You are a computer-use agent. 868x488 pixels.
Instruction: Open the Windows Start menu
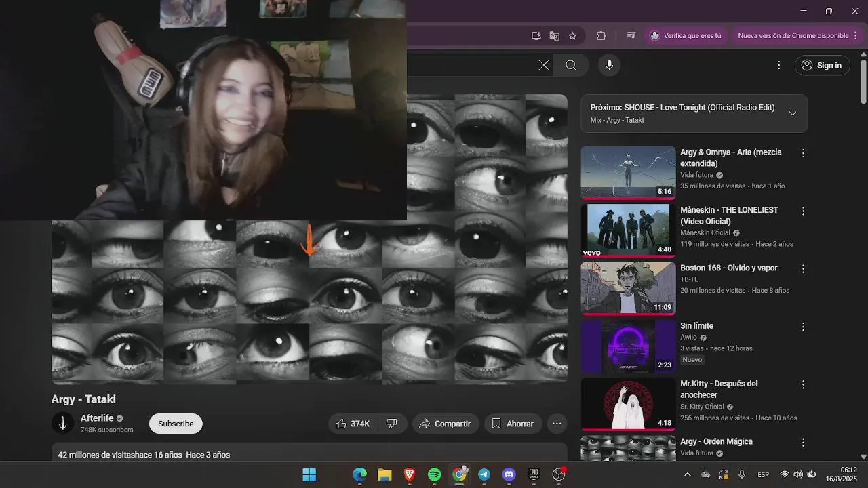click(x=309, y=474)
